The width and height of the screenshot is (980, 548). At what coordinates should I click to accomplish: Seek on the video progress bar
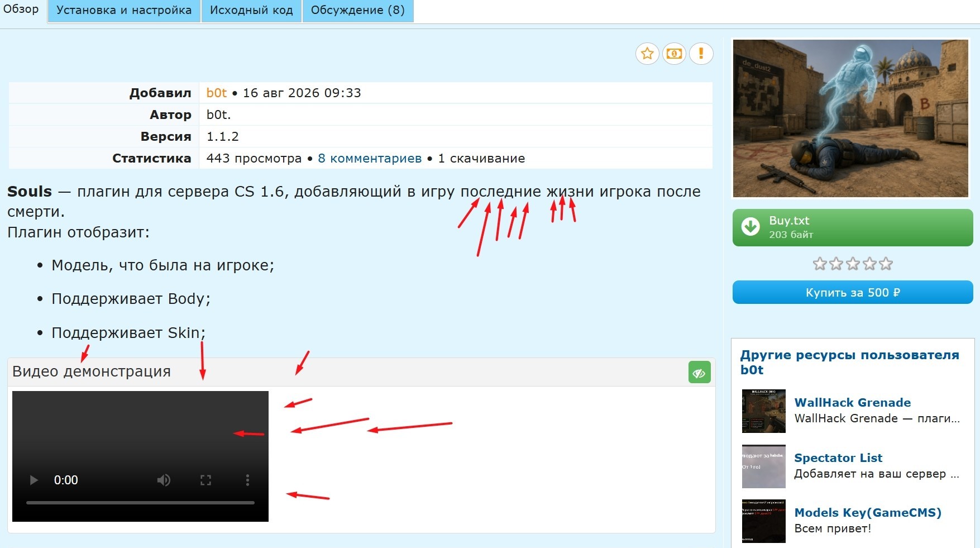[x=140, y=503]
